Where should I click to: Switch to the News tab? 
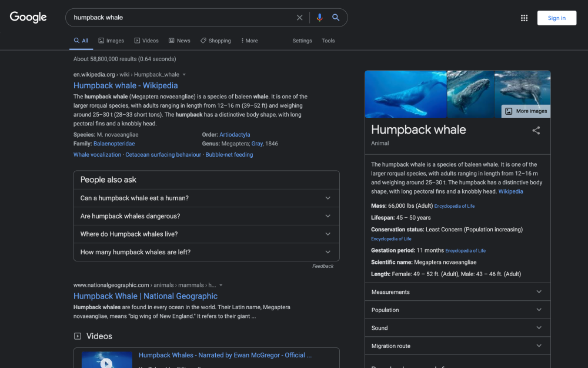tap(179, 41)
